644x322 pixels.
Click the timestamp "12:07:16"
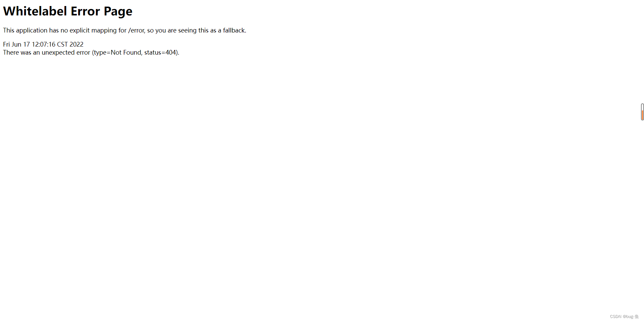pyautogui.click(x=44, y=44)
